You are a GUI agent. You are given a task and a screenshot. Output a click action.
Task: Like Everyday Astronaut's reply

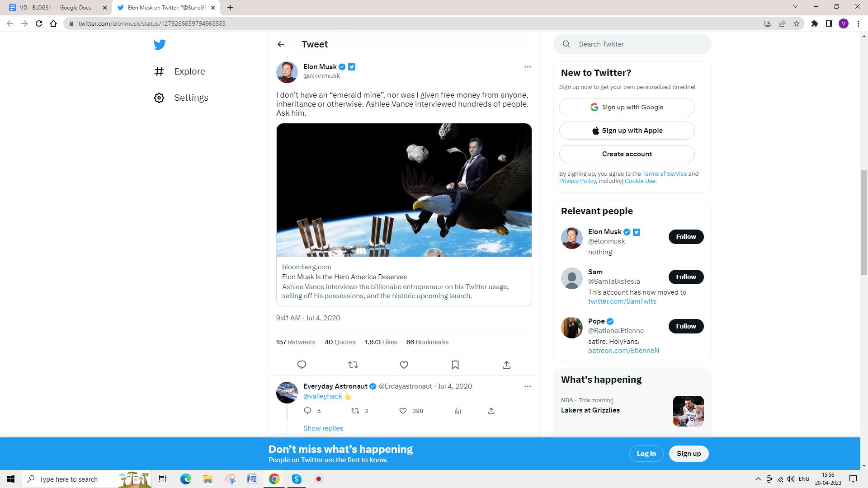pos(403,411)
